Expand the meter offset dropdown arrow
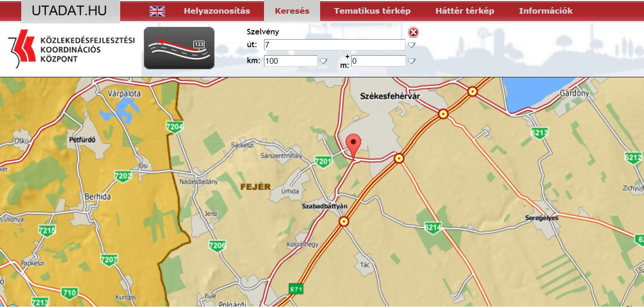The height and width of the screenshot is (307, 644). coord(412,61)
